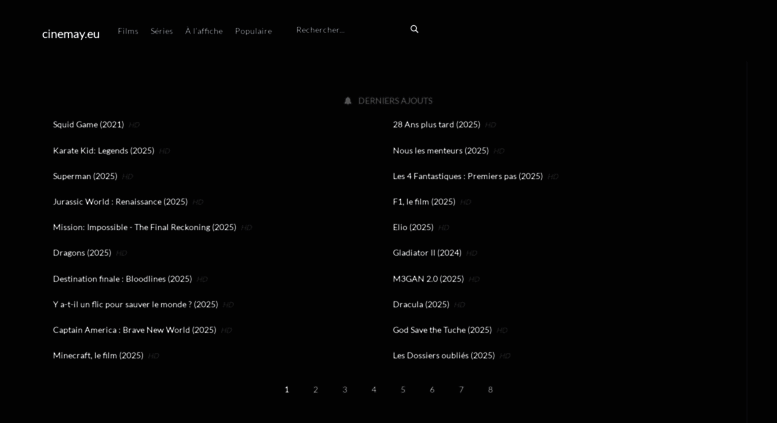
Task: Open the cinemay.eu home logo
Action: point(71,34)
